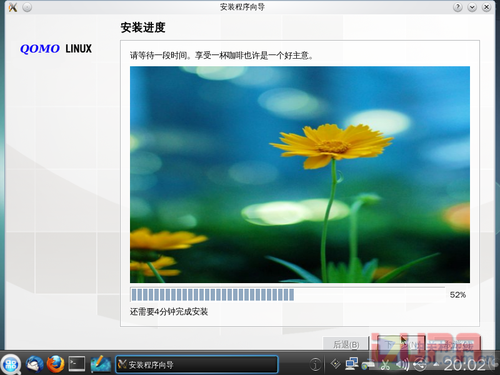Launch the mail client from the taskbar

coord(34,364)
